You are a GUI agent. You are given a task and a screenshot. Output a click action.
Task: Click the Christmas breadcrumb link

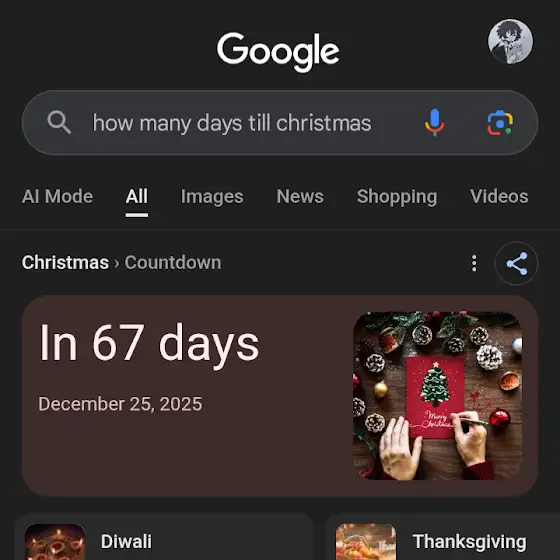coord(65,263)
